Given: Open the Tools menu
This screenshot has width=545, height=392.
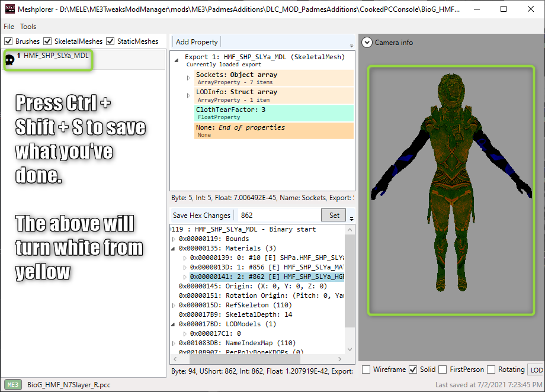Looking at the screenshot, I should [x=28, y=27].
